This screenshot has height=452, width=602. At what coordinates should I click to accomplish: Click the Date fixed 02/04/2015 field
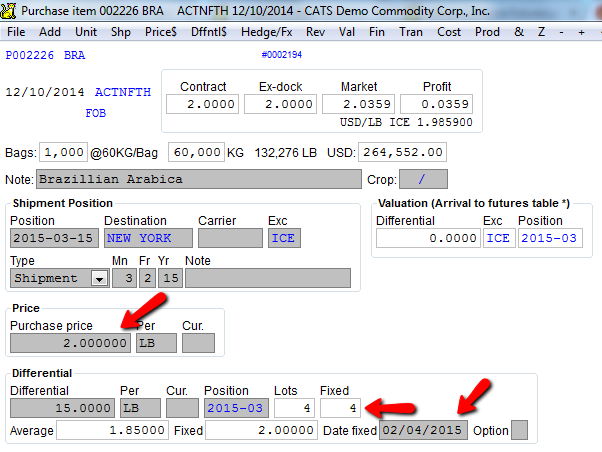(x=423, y=430)
